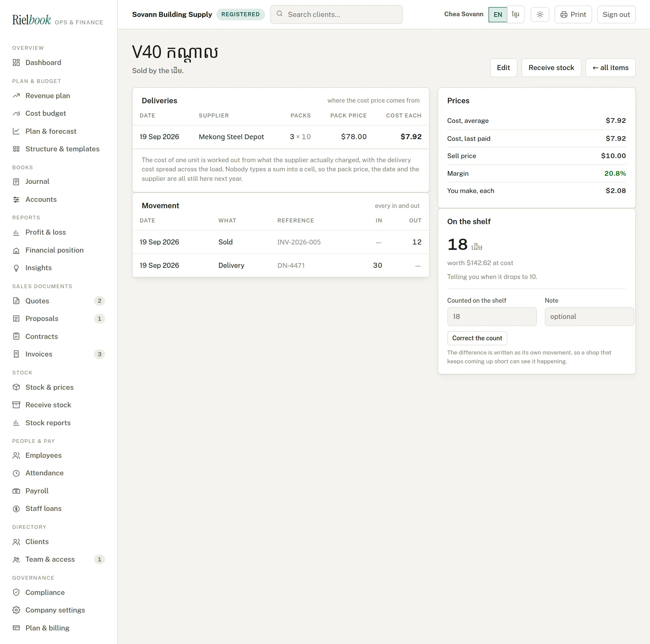650x644 pixels.
Task: Click supplier Mekong Steel Depot
Action: pos(231,137)
